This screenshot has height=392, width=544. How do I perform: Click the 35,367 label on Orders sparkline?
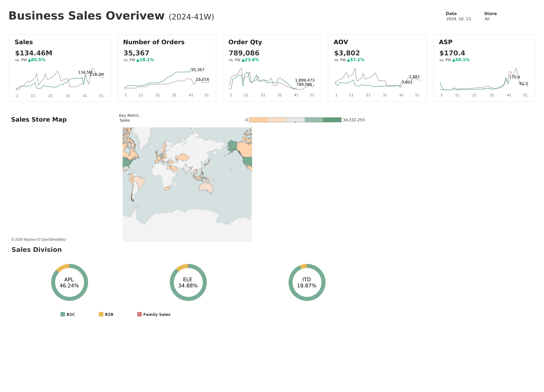coord(198,70)
